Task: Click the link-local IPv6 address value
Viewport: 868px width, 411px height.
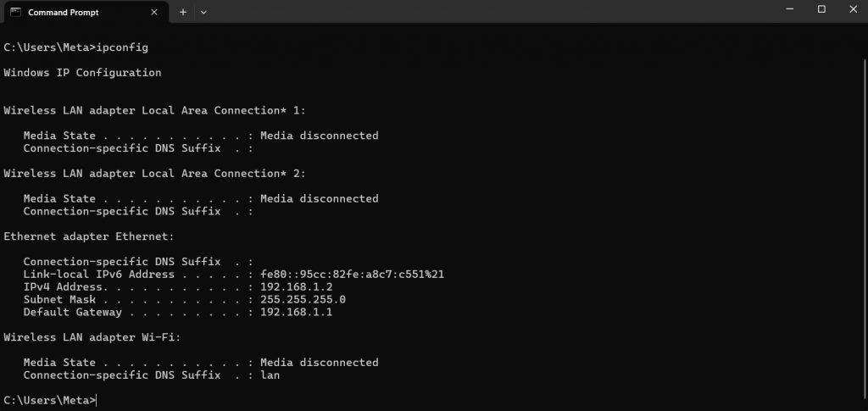Action: pyautogui.click(x=353, y=275)
